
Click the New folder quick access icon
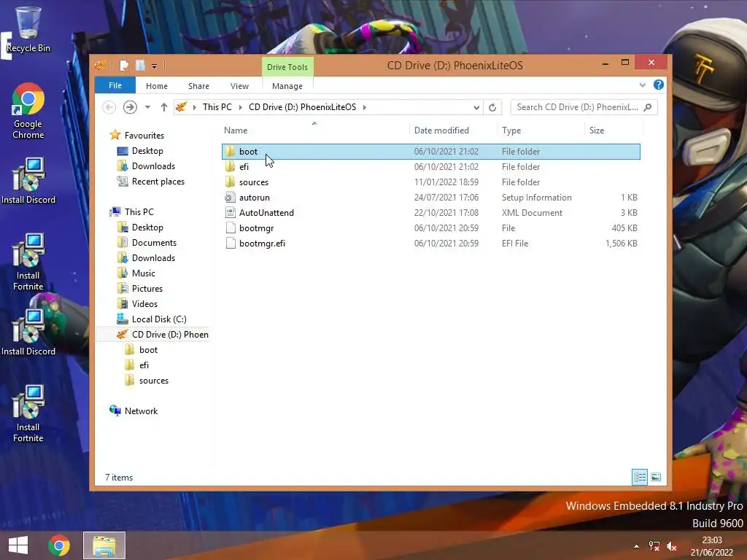click(x=140, y=65)
